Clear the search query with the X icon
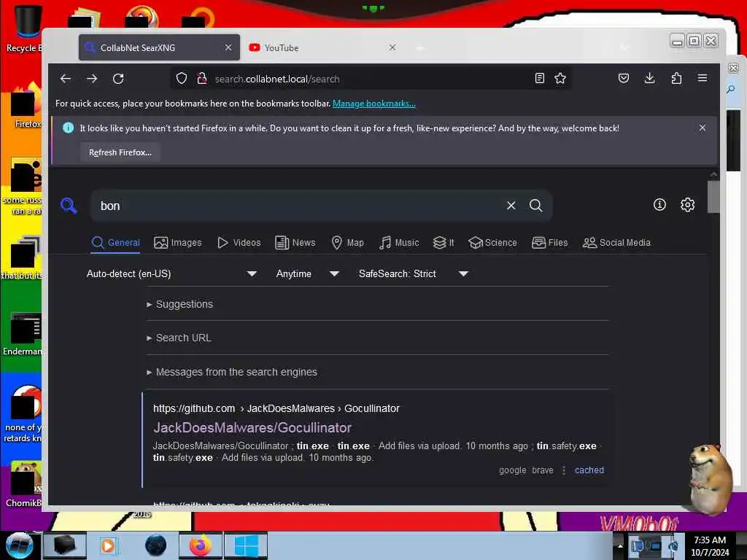The height and width of the screenshot is (560, 747). [511, 205]
